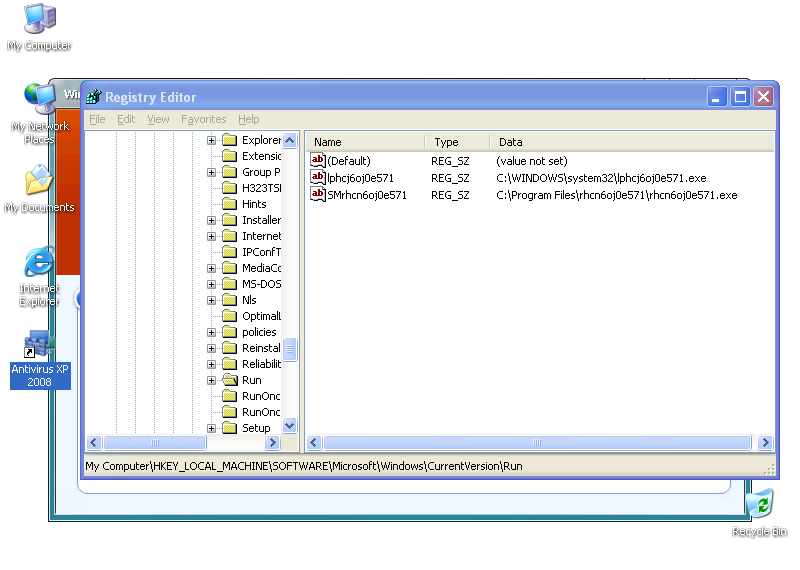Select the H323TSP folder icon
This screenshot has width=800, height=570.
point(230,188)
